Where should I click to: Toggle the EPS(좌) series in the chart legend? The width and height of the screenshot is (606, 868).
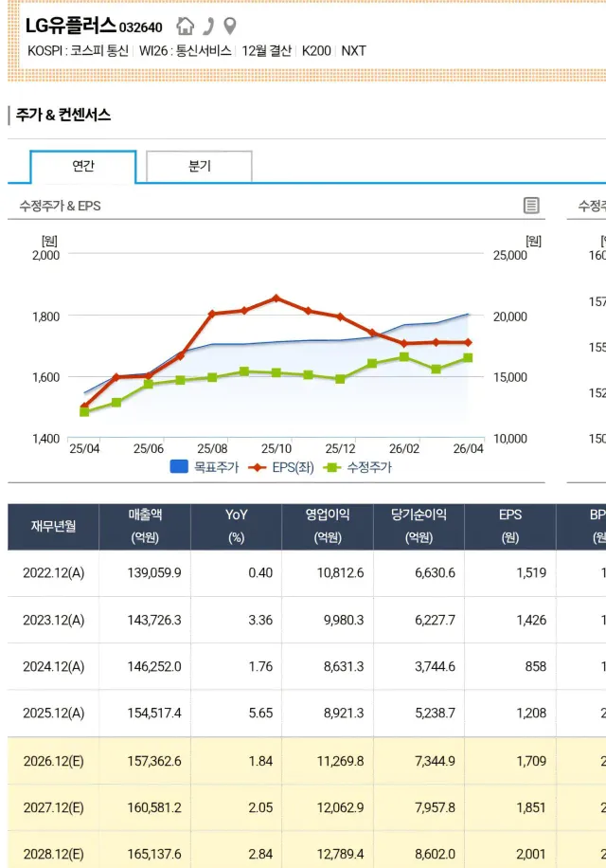(x=280, y=467)
